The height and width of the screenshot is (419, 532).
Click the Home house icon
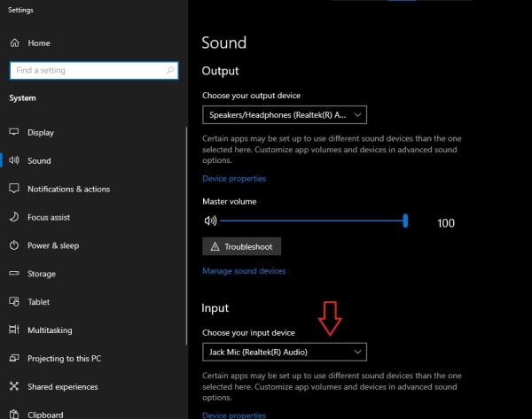pyautogui.click(x=14, y=43)
